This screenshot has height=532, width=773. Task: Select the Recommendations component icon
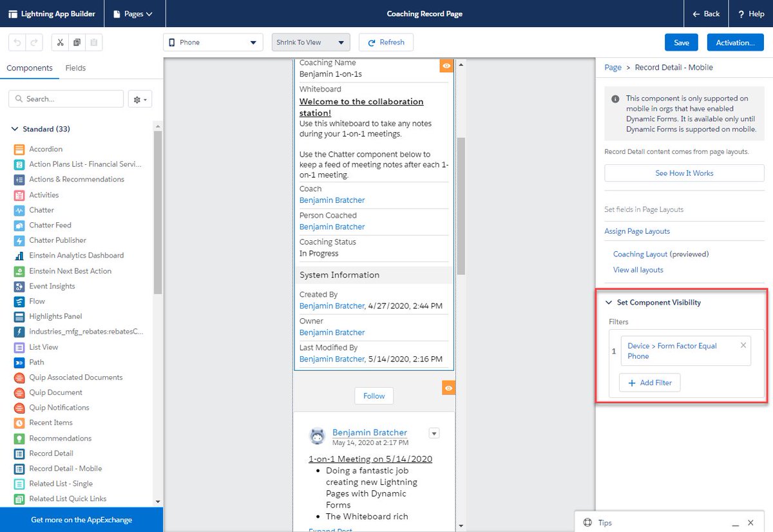[19, 438]
